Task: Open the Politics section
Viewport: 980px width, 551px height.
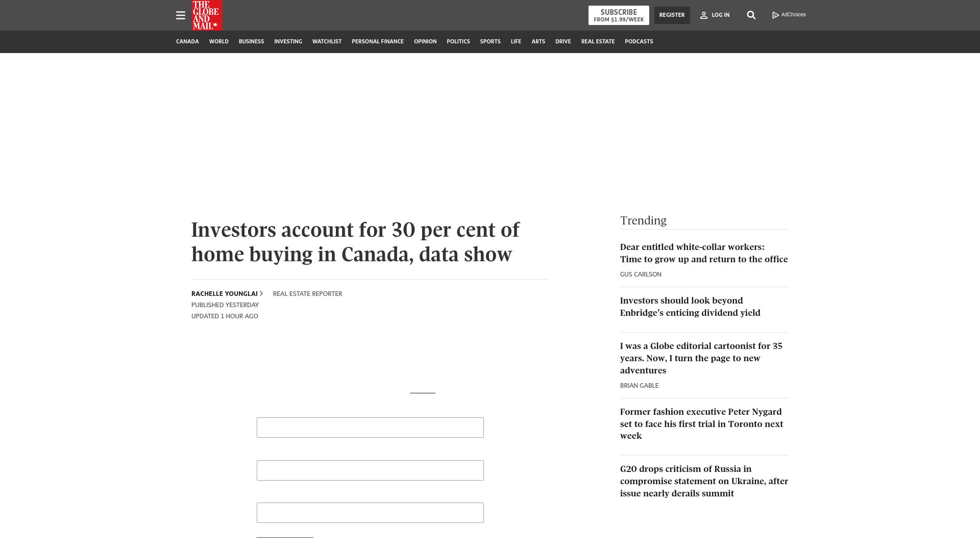Action: tap(458, 41)
